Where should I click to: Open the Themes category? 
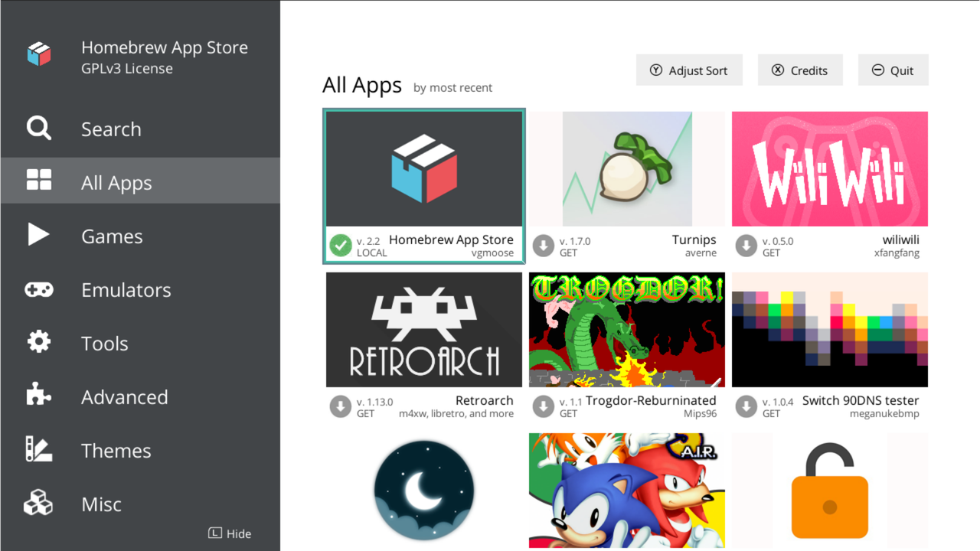tap(140, 450)
